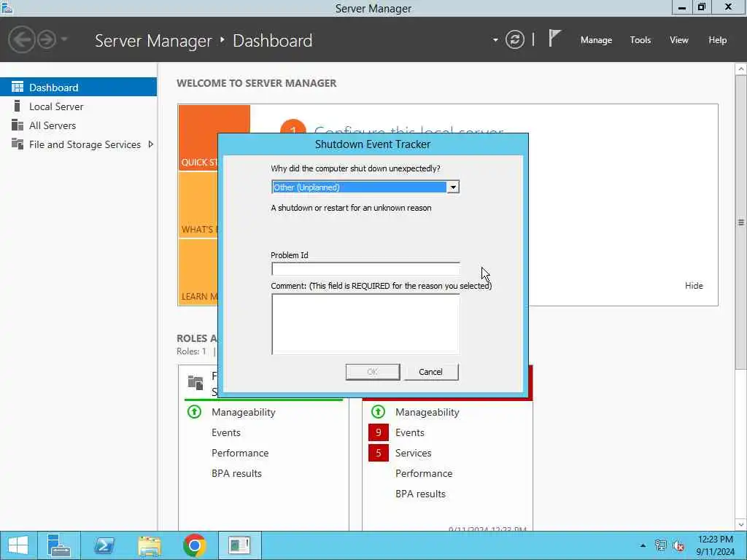Expand the File and Storage Services chevron
The height and width of the screenshot is (560, 747).
point(150,144)
